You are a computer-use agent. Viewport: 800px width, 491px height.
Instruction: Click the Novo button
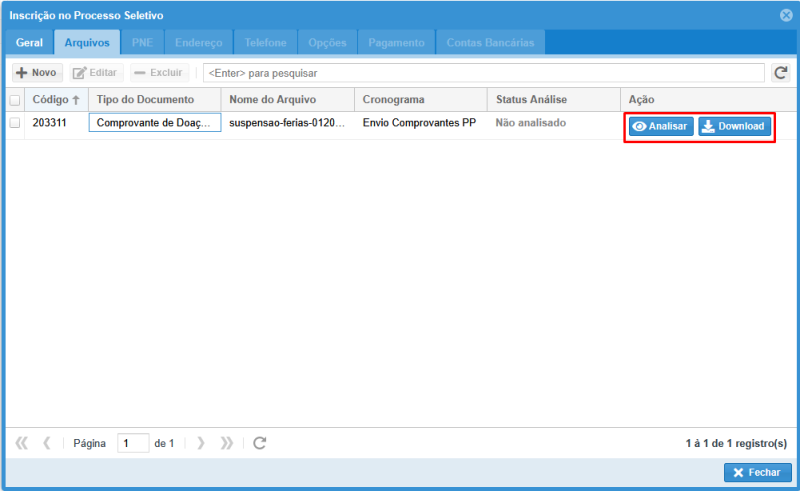tap(36, 73)
